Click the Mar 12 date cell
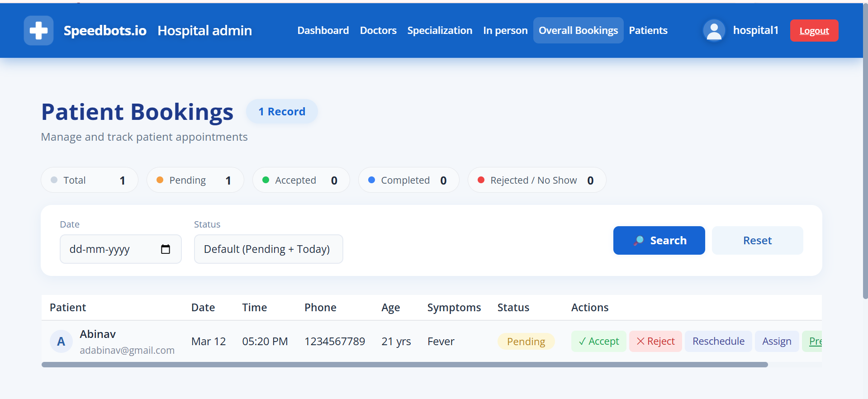This screenshot has height=399, width=868. pyautogui.click(x=209, y=342)
